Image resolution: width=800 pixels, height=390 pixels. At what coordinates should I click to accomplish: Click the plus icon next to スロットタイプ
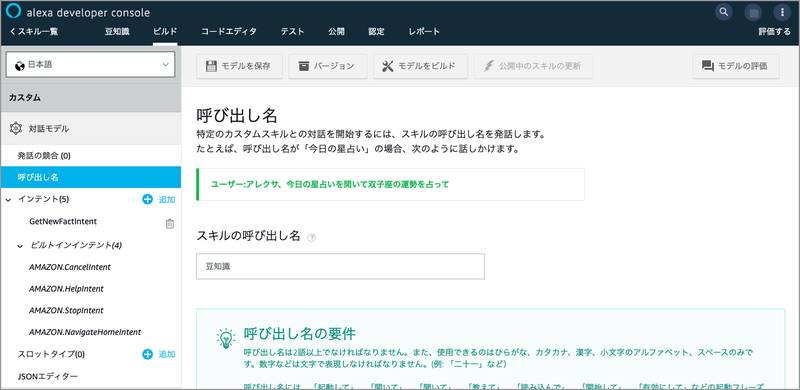click(147, 354)
